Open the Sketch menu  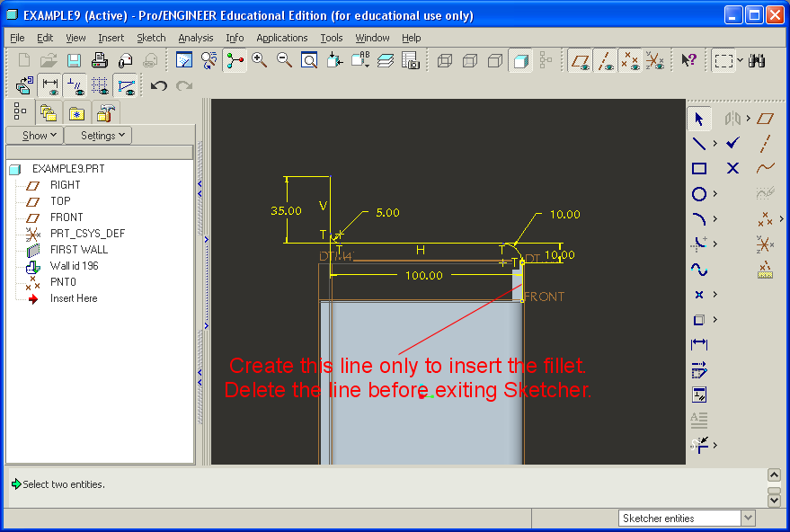pos(151,38)
